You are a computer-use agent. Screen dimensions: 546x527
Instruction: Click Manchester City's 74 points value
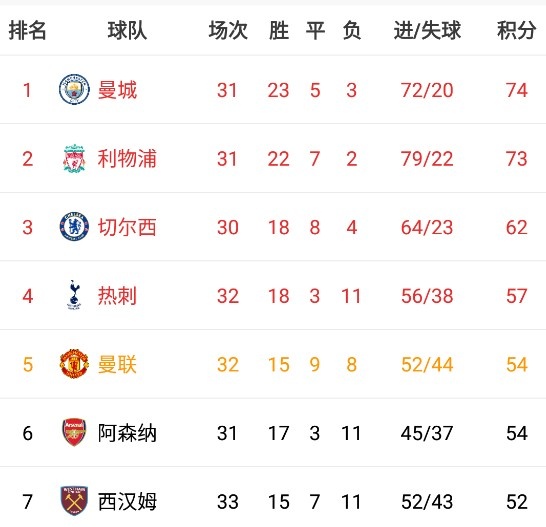click(517, 90)
